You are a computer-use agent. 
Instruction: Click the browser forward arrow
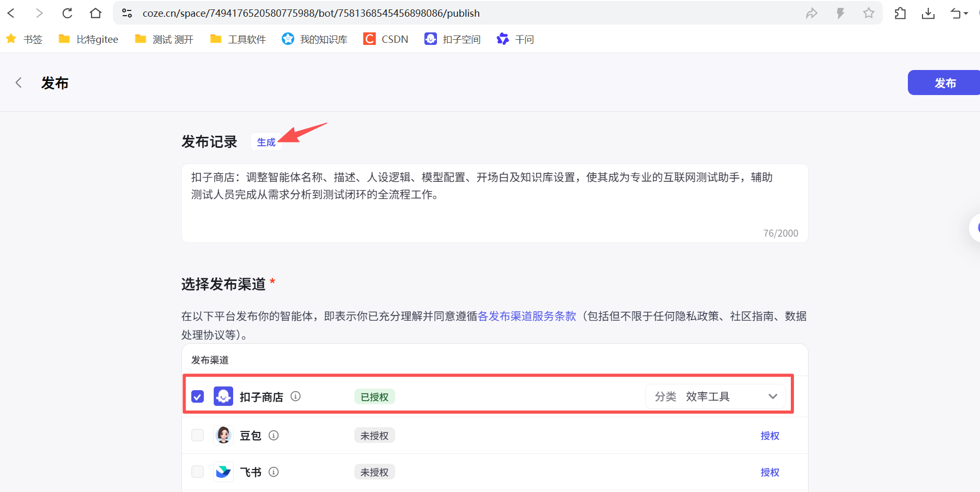tap(39, 13)
